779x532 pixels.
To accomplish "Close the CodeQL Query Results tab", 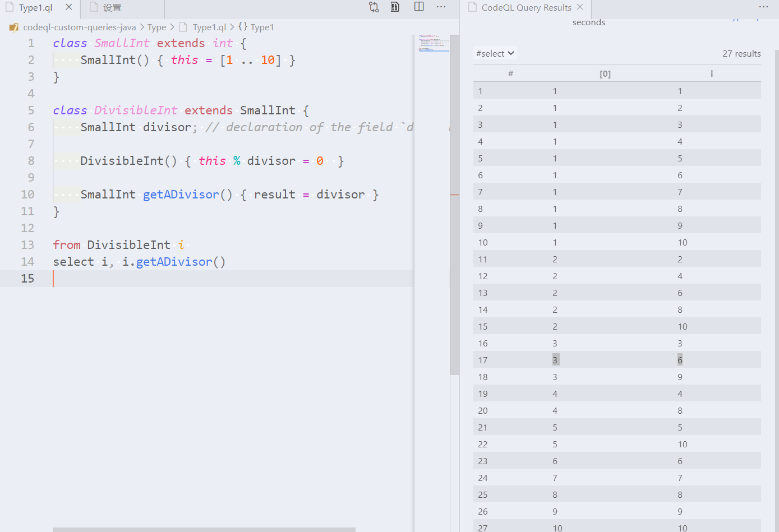I will point(580,7).
